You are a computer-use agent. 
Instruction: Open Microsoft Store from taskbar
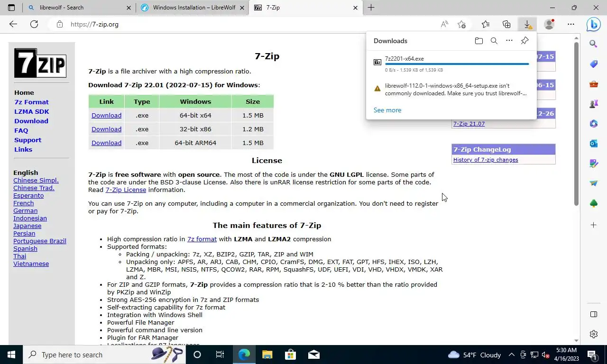tap(290, 355)
